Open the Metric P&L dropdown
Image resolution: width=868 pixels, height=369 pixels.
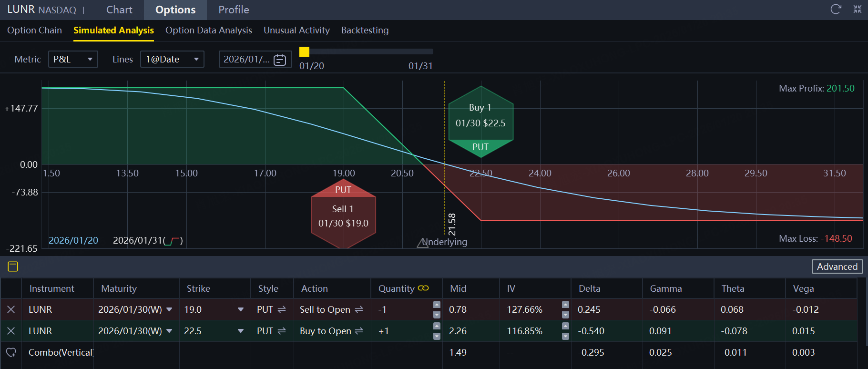click(x=73, y=59)
